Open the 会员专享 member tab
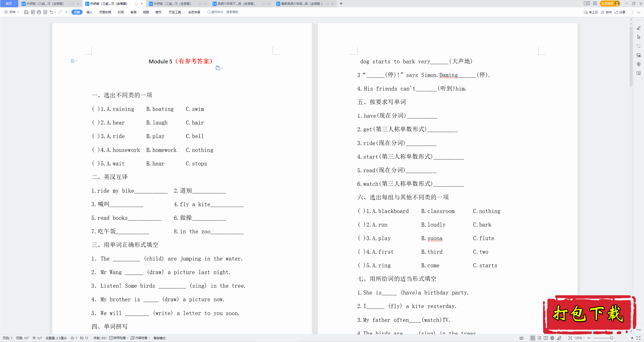 (x=194, y=12)
